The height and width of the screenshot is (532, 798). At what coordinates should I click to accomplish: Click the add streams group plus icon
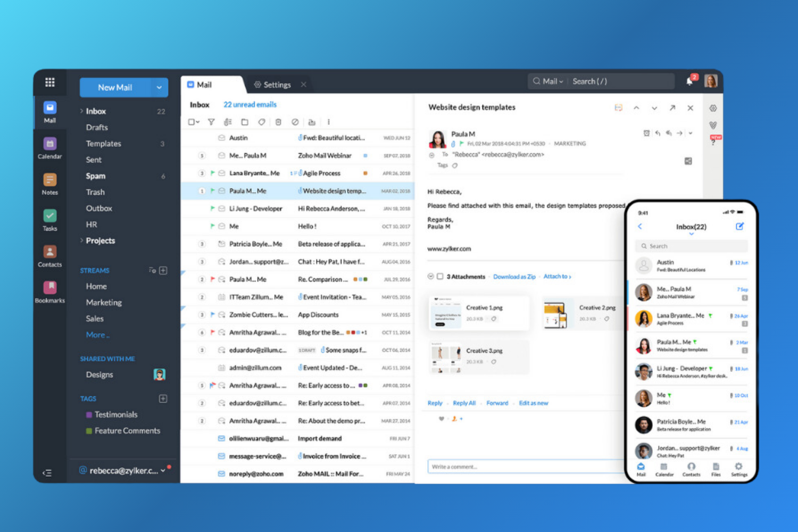pyautogui.click(x=163, y=270)
